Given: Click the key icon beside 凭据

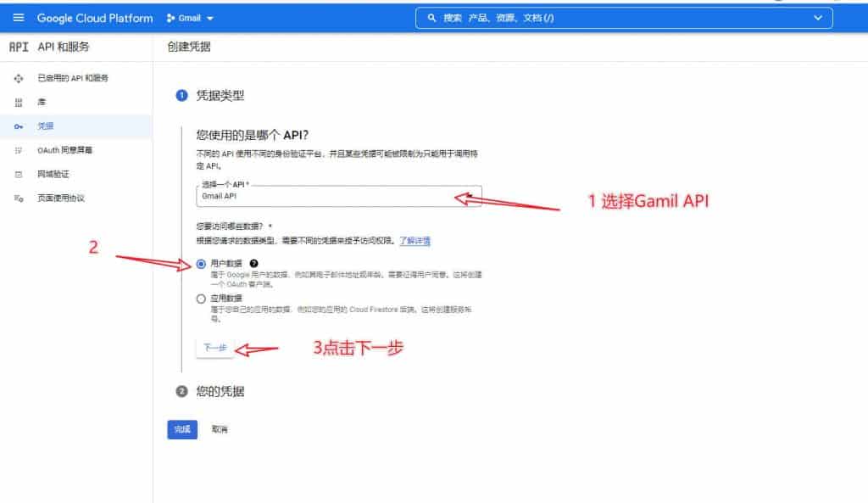Looking at the screenshot, I should coord(19,126).
